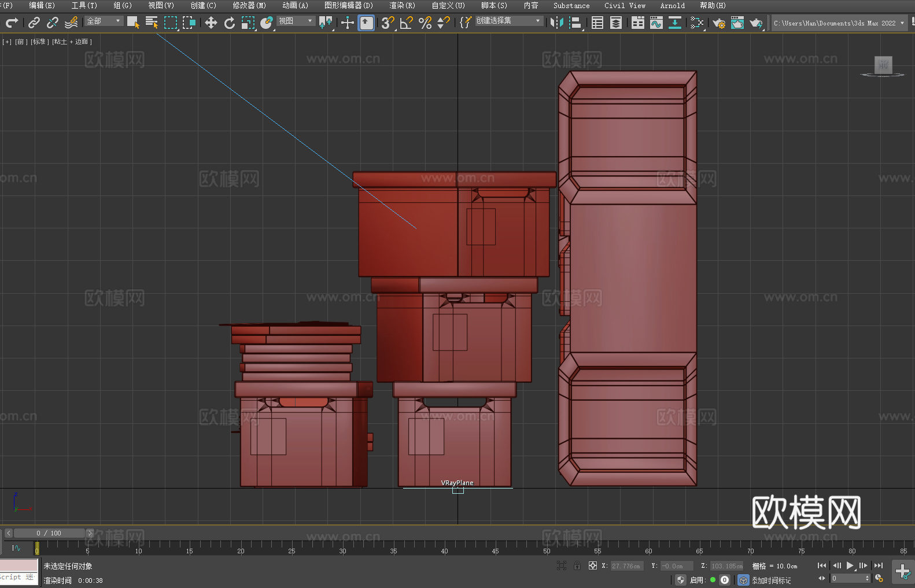
Task: Click the Redo arrow icon
Action: click(x=12, y=23)
